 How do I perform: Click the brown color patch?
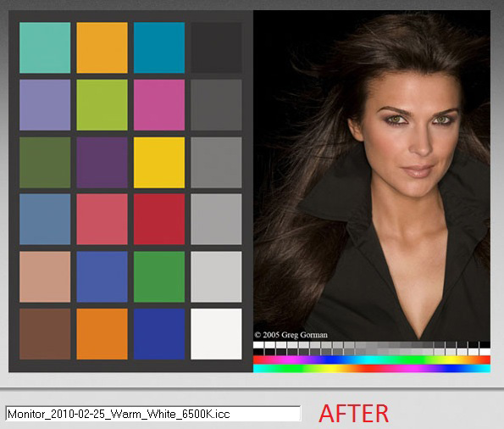(45, 334)
